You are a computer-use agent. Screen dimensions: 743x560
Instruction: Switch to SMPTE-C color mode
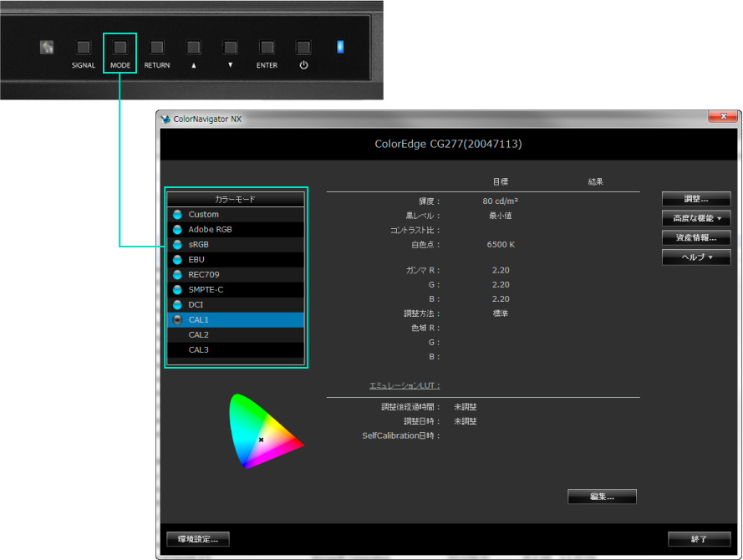[236, 289]
